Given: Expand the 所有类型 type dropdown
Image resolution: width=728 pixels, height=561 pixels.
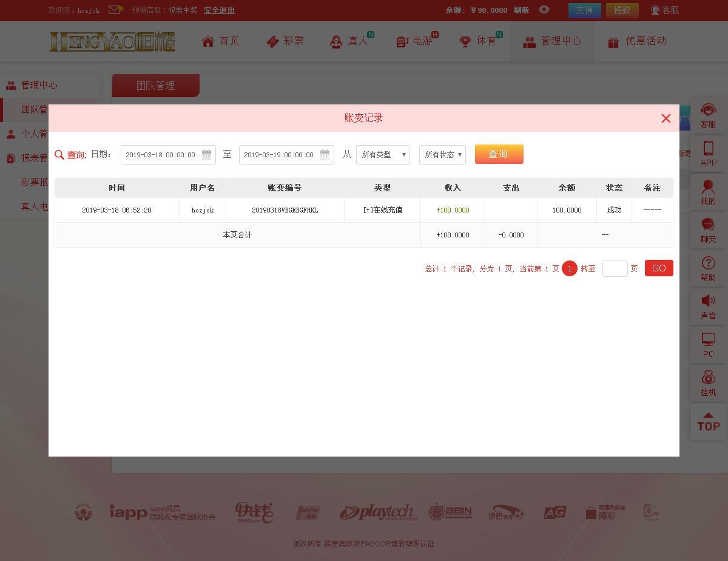Looking at the screenshot, I should click(383, 155).
